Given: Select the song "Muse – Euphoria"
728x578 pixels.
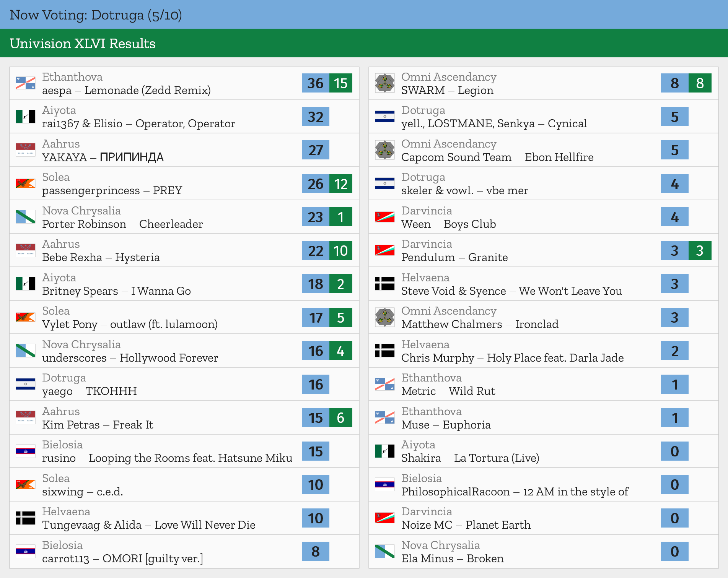Looking at the screenshot, I should point(446,425).
